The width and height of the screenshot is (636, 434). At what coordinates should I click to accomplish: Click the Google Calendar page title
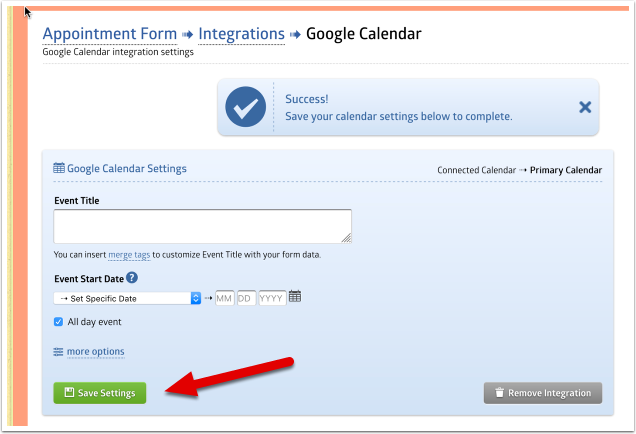[363, 34]
